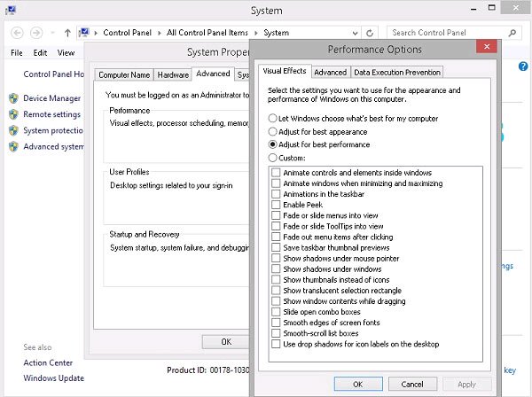Open the Edit menu
532x397 pixels.
[x=40, y=53]
